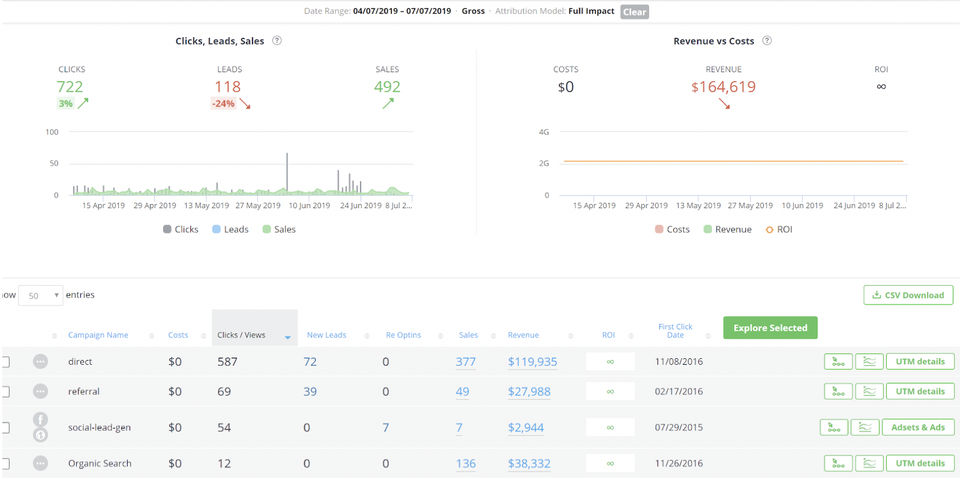The image size is (960, 479).
Task: Open the 39 new leads link for referral
Action: click(310, 391)
